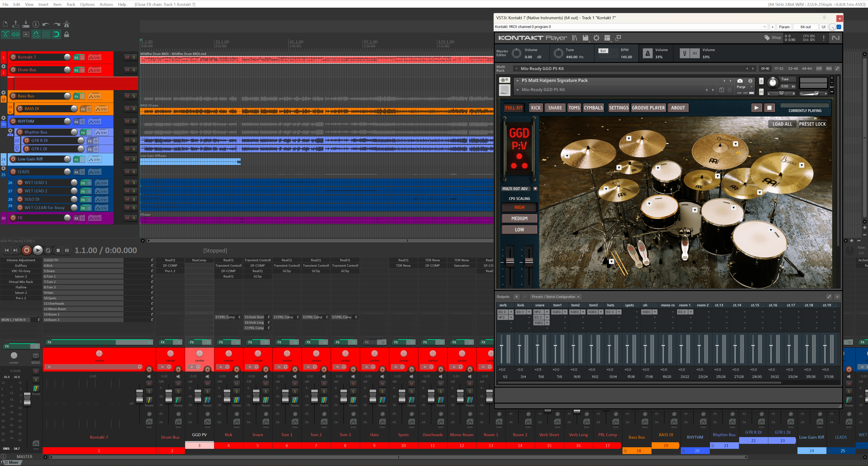Open the Actions menu
Viewport: 868px width, 466px height.
point(106,4)
